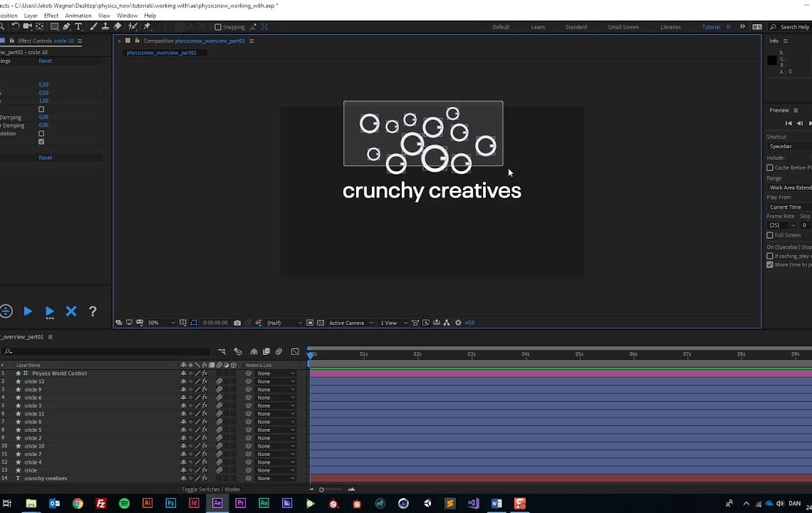Open the Graph Editor in the timeline

[295, 351]
